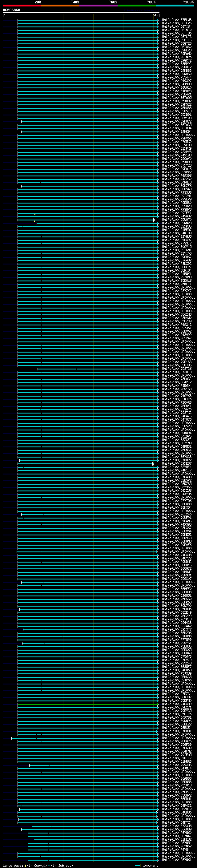Click the UniRef100_A7AMD1 label
The image size is (197, 868).
tap(177, 731)
